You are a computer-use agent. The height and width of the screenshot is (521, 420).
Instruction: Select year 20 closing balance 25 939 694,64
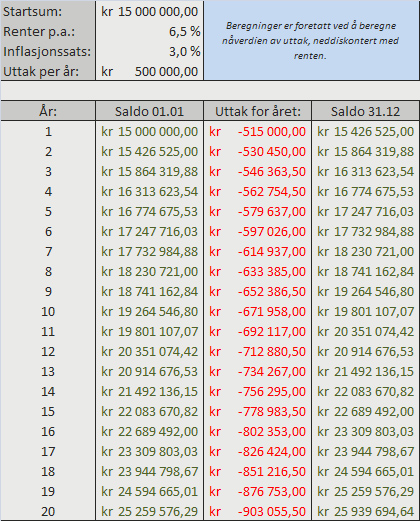click(x=365, y=511)
